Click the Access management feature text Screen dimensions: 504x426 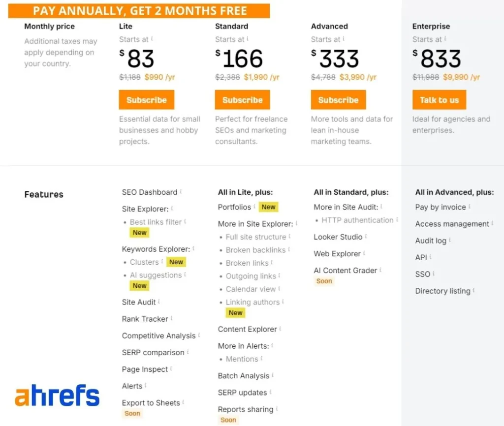click(452, 224)
